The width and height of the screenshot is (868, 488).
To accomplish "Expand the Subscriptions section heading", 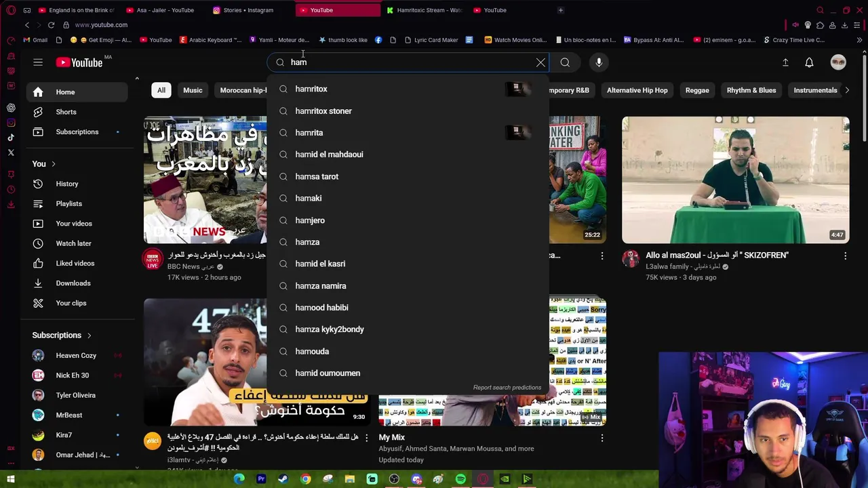I will click(x=62, y=335).
